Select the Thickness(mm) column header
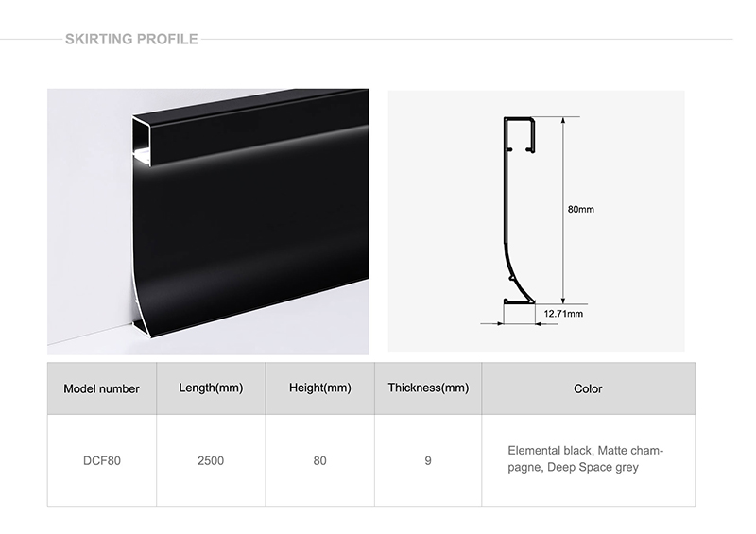Screen dimensions: 756x534 coord(428,388)
